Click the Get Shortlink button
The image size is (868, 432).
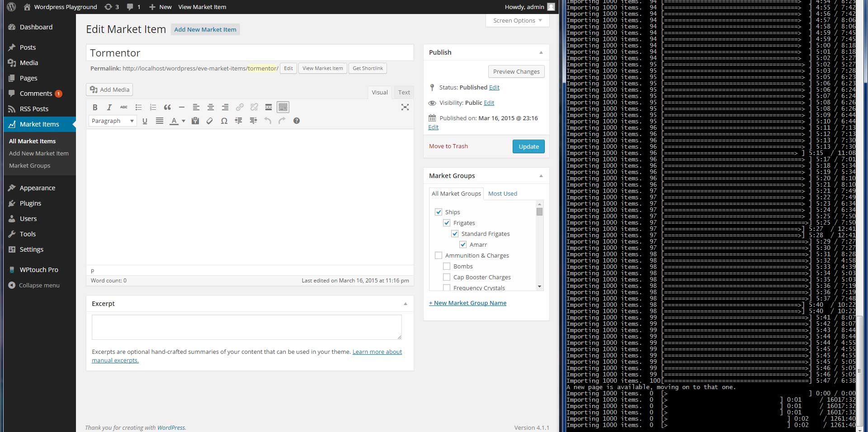tap(368, 68)
